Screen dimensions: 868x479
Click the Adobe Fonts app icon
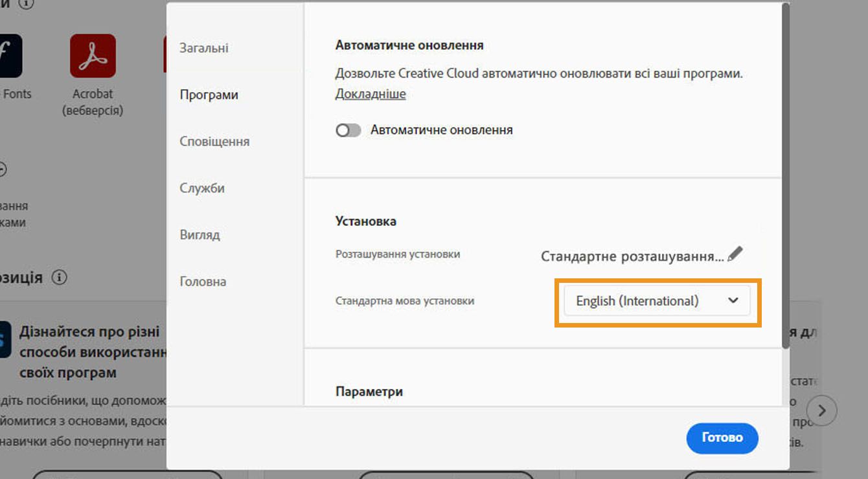pyautogui.click(x=9, y=56)
